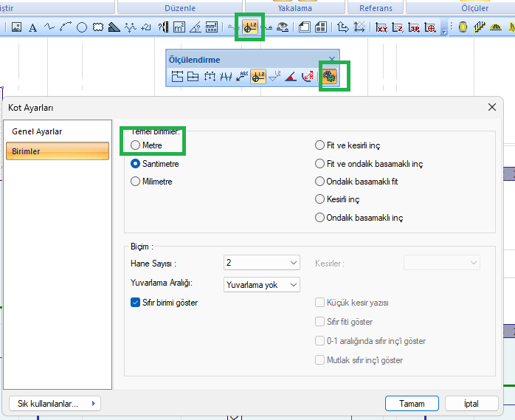Select the text label dimension tool (ABC arrow)

(242, 76)
